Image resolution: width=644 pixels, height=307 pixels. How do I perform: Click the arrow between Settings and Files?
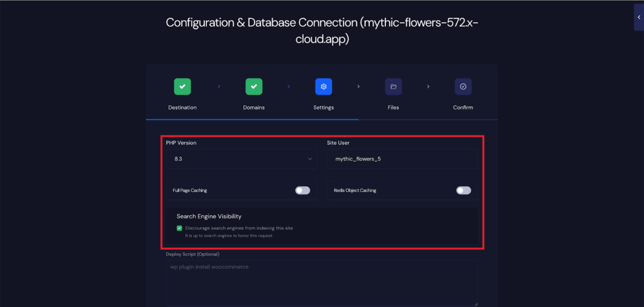click(358, 86)
